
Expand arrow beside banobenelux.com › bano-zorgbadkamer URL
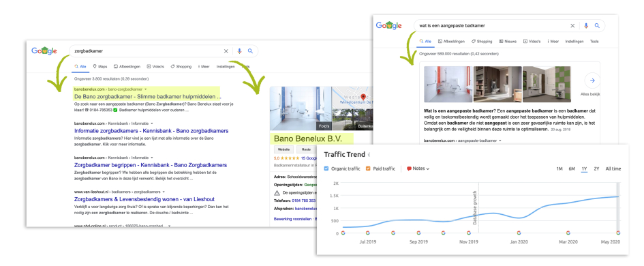145,89
